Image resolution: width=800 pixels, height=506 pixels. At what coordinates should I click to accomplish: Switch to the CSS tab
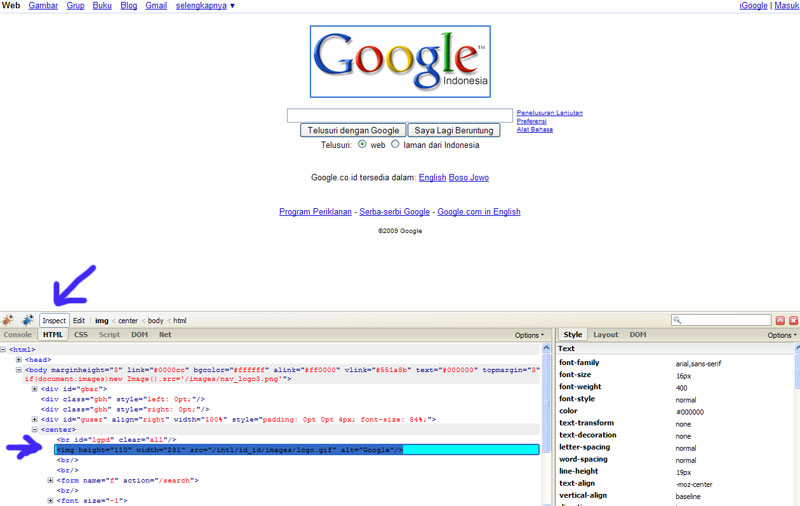(81, 335)
